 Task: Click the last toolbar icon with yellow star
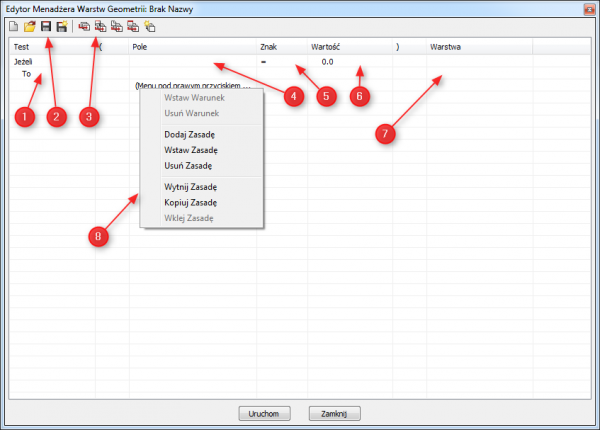[149, 27]
